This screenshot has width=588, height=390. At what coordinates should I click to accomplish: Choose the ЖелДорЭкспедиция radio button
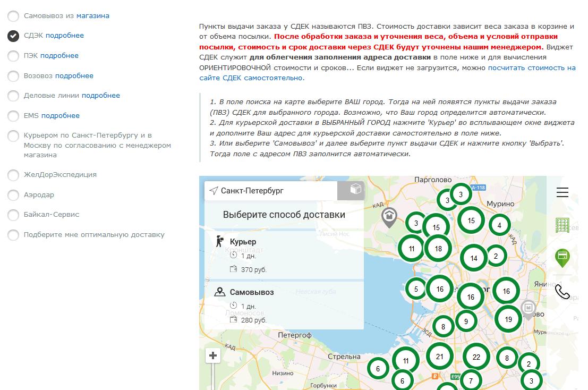tap(13, 175)
